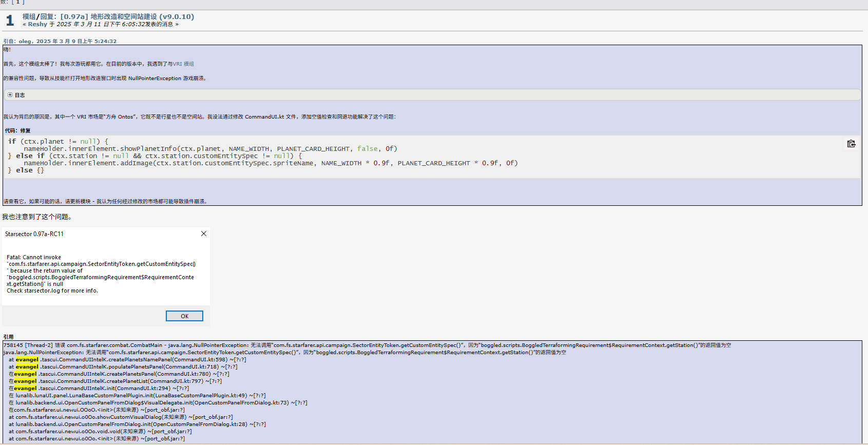Open the VRI 模组 link in quote
Image resolution: width=868 pixels, height=445 pixels.
coord(183,64)
